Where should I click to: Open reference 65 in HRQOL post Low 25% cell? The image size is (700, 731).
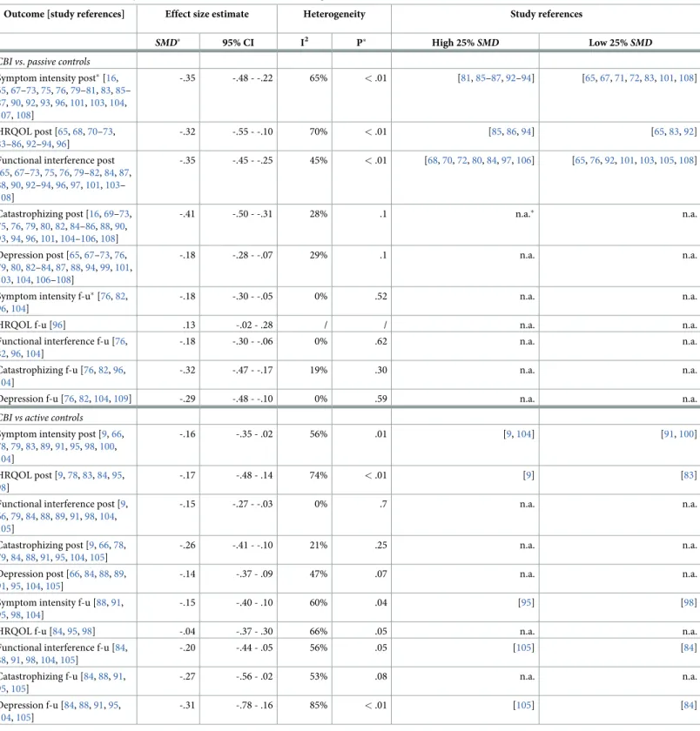coord(659,131)
